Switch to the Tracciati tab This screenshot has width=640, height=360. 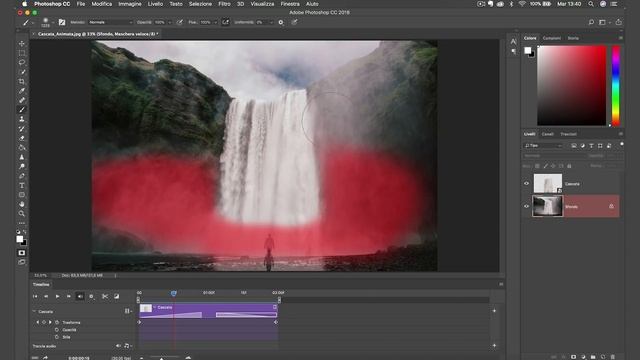point(568,134)
